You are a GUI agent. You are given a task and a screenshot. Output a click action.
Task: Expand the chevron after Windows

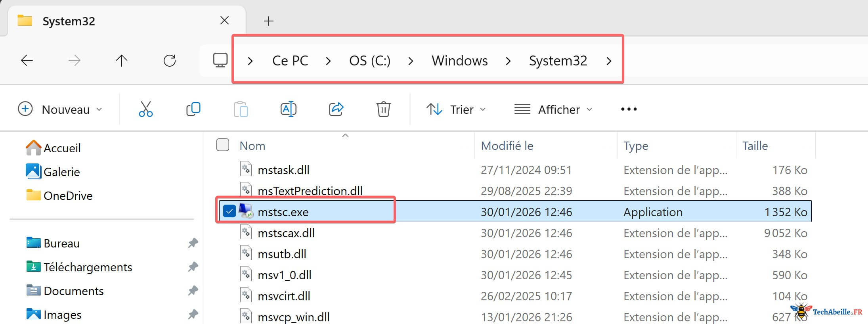pos(508,61)
